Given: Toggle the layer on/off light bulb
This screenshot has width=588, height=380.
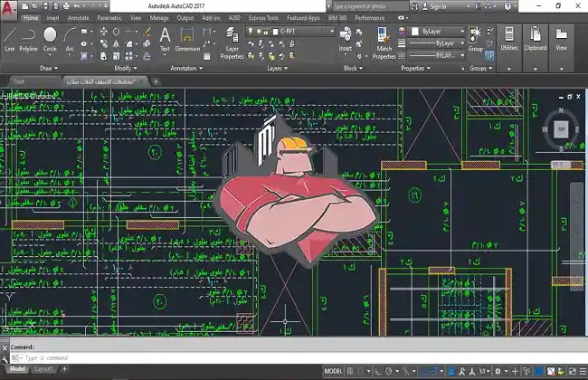Looking at the screenshot, I should tap(250, 32).
